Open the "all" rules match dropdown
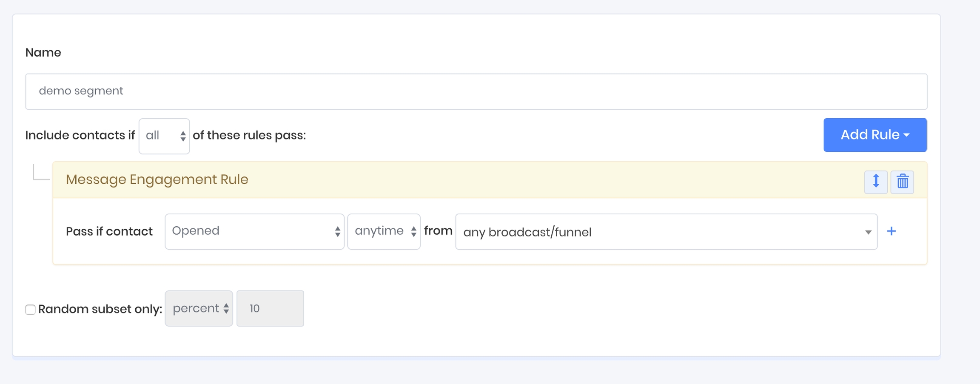This screenshot has width=980, height=384. pos(164,136)
